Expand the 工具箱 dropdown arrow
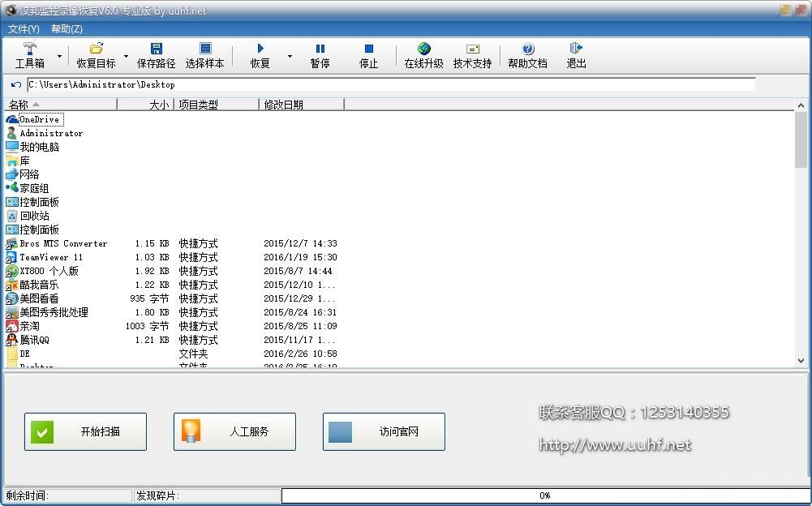This screenshot has width=812, height=506. pos(59,56)
